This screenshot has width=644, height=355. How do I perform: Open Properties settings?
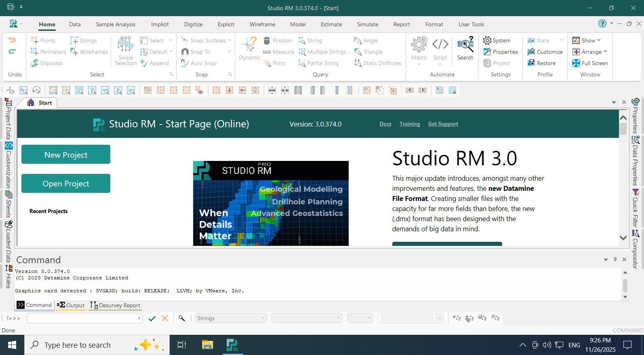[501, 52]
